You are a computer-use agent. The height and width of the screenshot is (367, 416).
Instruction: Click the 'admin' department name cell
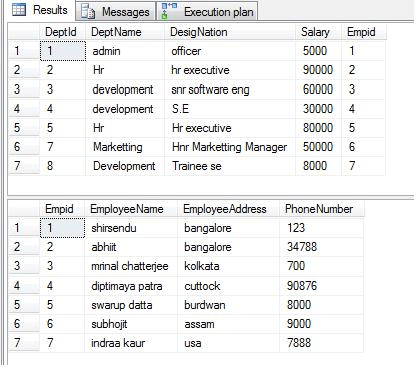coord(125,51)
